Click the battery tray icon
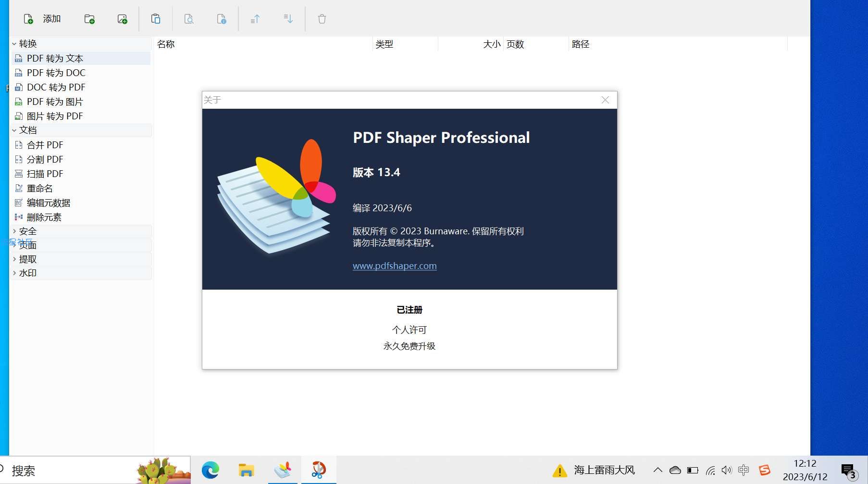868x484 pixels. tap(693, 470)
